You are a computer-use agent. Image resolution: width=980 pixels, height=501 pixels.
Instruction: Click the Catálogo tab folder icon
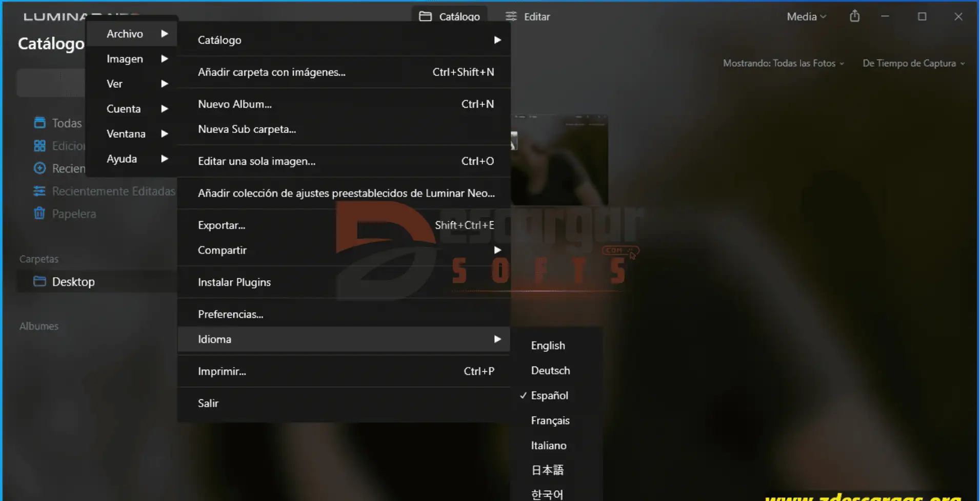pyautogui.click(x=425, y=16)
